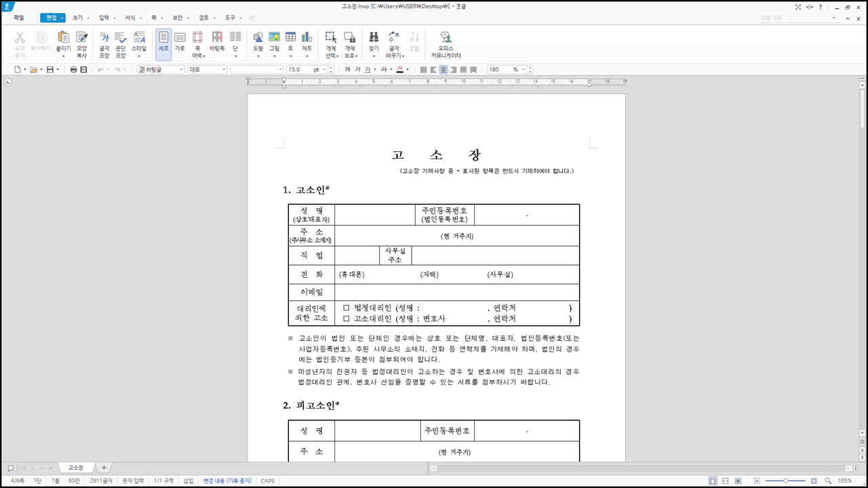Image resolution: width=868 pixels, height=488 pixels.
Task: Adjust the zoom slider in status bar
Action: click(x=785, y=481)
